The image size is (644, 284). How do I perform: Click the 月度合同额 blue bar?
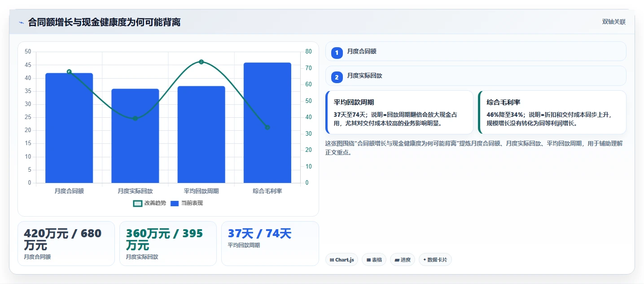69,128
